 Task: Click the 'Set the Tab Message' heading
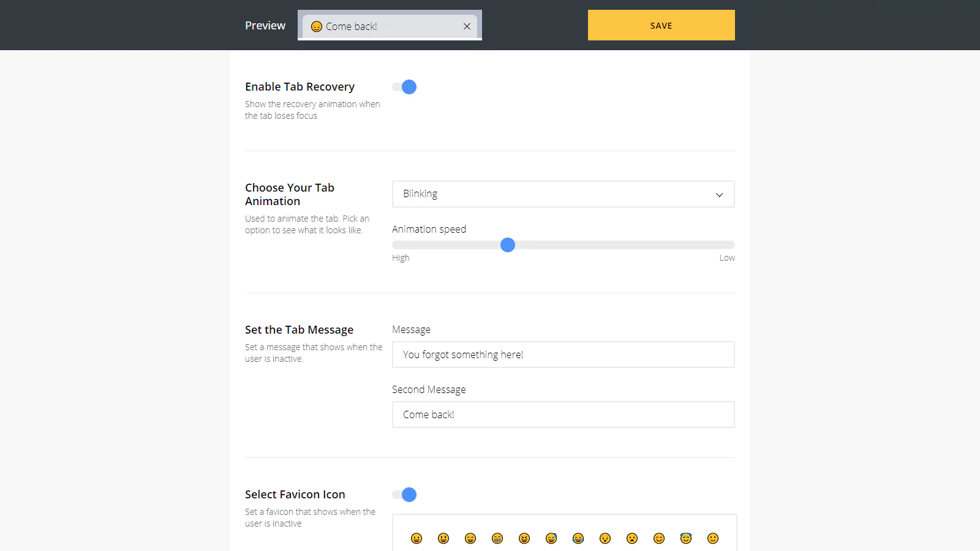(299, 330)
